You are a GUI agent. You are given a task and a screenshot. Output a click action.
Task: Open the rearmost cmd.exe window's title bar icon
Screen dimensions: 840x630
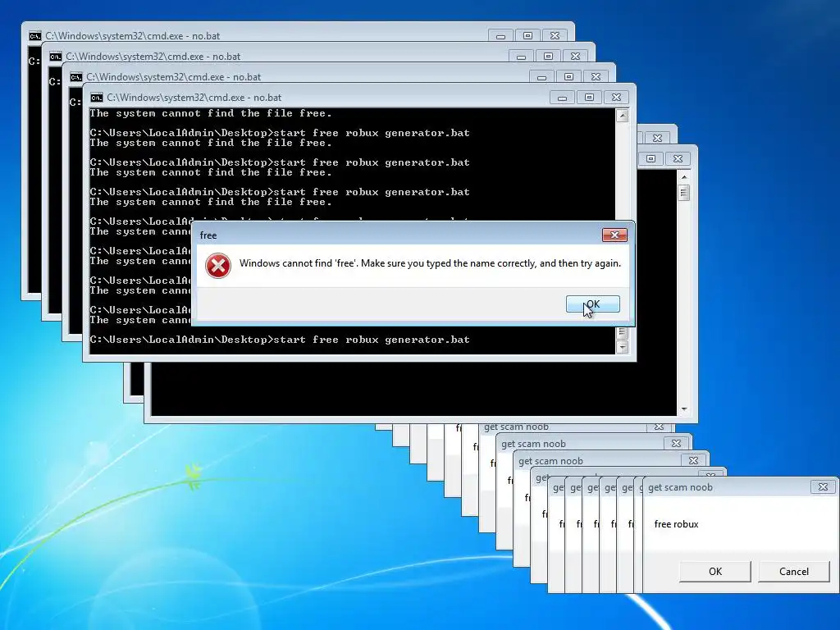34,36
